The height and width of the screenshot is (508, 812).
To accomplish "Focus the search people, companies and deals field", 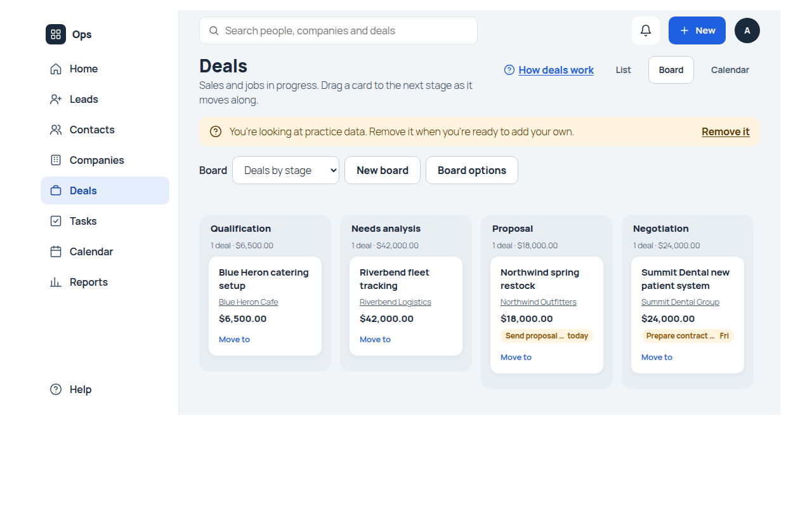I will click(x=338, y=30).
